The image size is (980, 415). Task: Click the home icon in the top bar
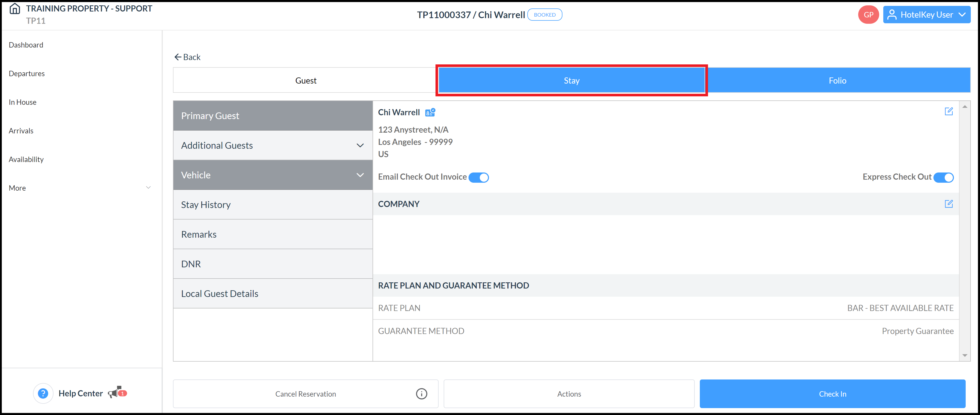coord(14,8)
